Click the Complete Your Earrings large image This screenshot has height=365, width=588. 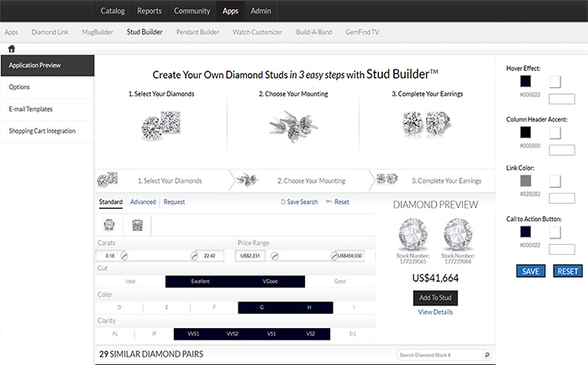[427, 123]
